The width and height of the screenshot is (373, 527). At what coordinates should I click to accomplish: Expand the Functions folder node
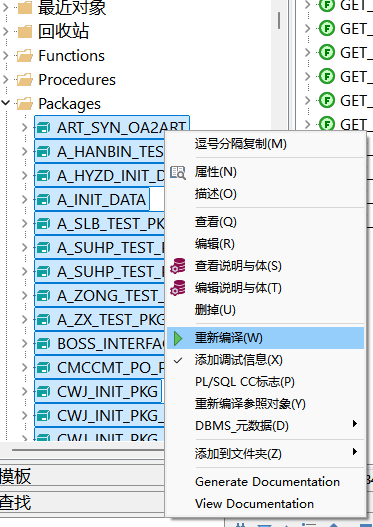click(5, 56)
